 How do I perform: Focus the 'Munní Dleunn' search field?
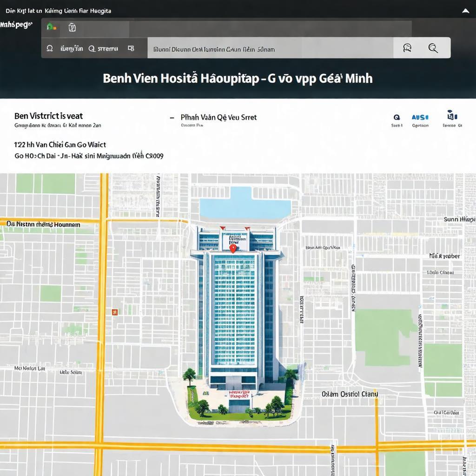click(270, 48)
